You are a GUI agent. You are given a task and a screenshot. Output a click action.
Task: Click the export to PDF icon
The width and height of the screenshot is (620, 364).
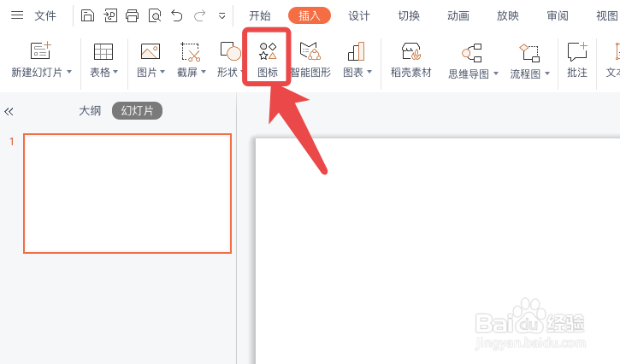tap(110, 15)
